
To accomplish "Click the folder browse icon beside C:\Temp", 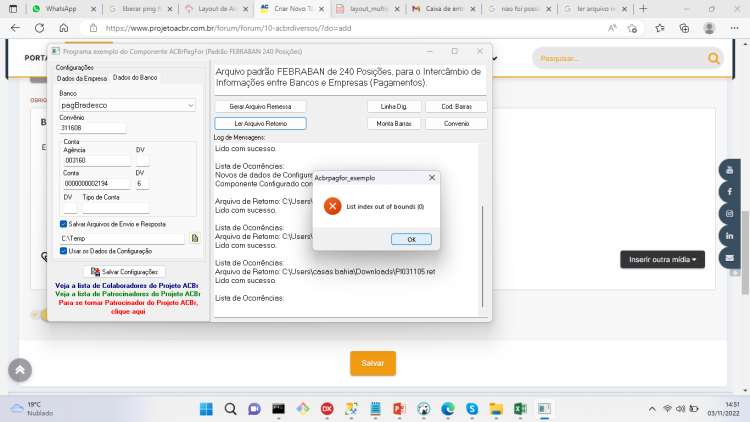I will click(x=195, y=238).
